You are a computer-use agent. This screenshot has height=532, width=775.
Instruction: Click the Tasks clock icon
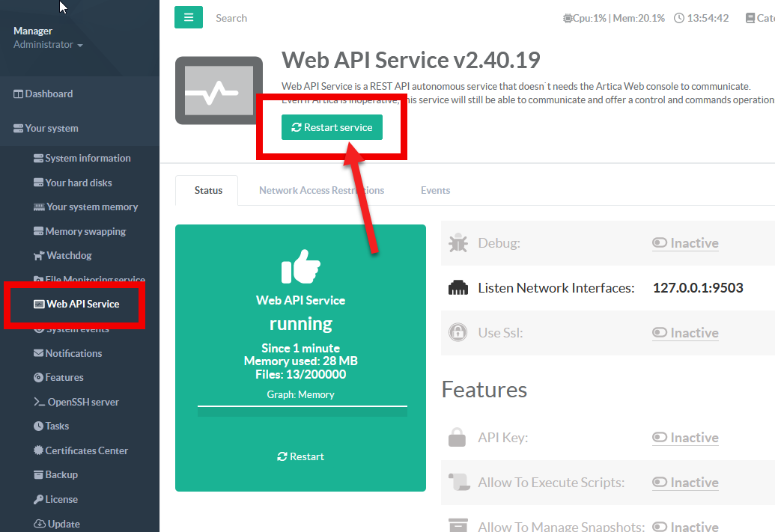coord(39,426)
